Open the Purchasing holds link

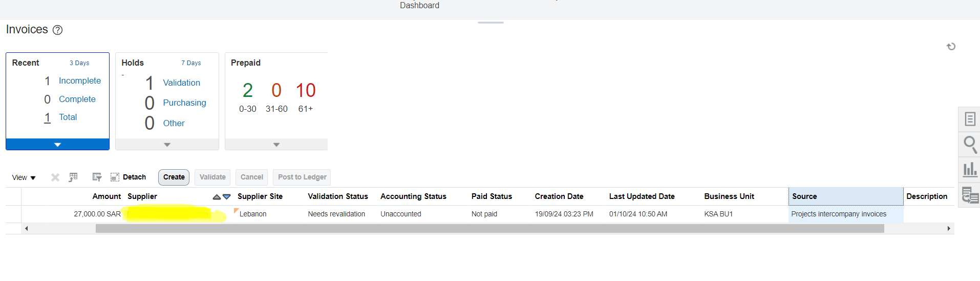(184, 103)
